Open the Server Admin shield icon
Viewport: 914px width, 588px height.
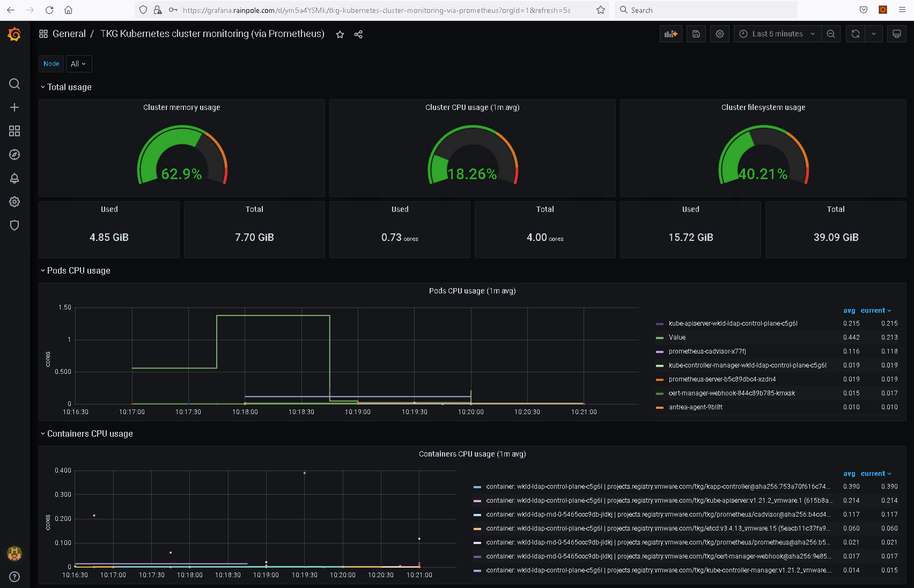pos(14,225)
